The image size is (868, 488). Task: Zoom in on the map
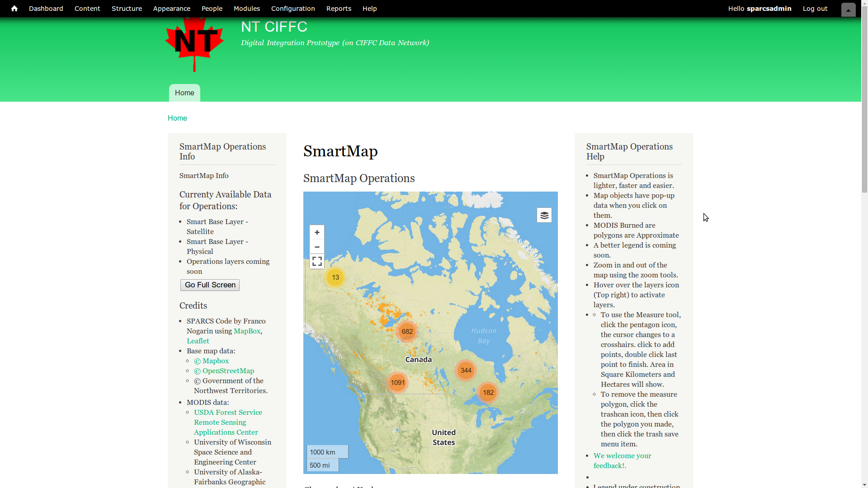[x=317, y=232]
